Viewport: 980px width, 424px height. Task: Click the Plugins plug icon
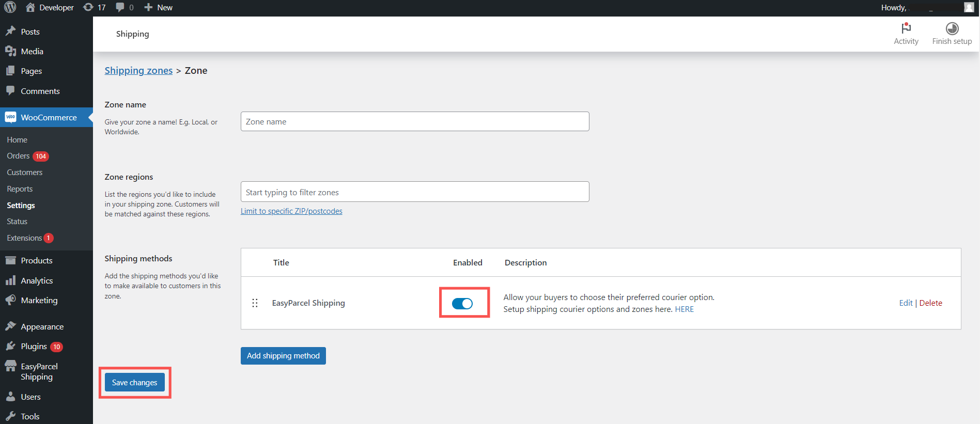pos(10,346)
